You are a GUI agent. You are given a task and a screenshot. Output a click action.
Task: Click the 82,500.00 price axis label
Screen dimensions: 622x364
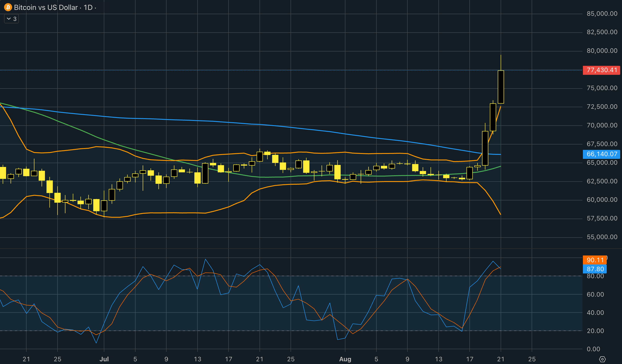pos(602,32)
